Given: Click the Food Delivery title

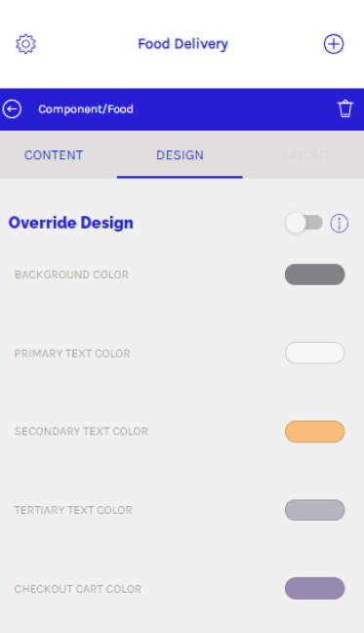Looking at the screenshot, I should pos(183,44).
